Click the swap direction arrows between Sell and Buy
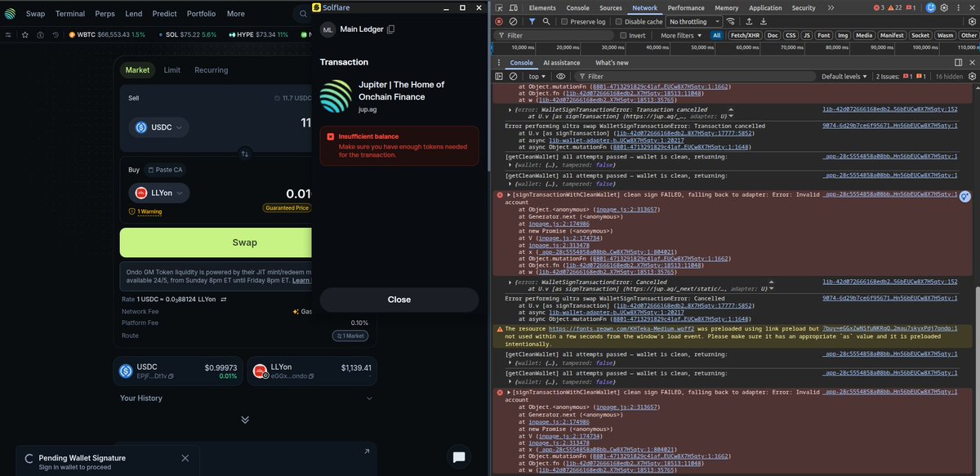 point(244,153)
